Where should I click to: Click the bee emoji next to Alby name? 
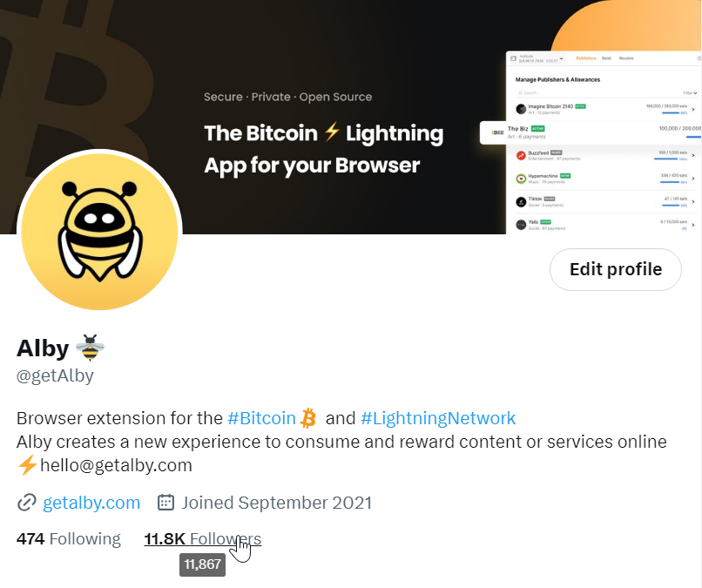point(90,348)
